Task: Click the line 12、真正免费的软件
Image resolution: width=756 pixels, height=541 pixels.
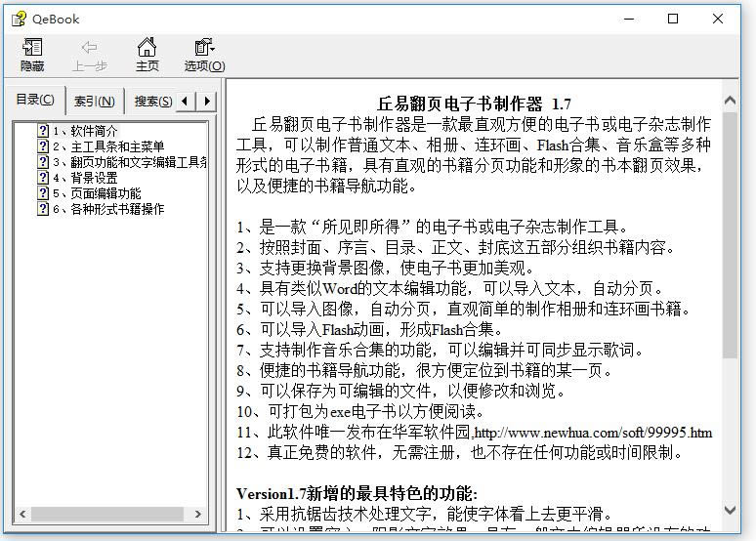Action: pyautogui.click(x=460, y=453)
